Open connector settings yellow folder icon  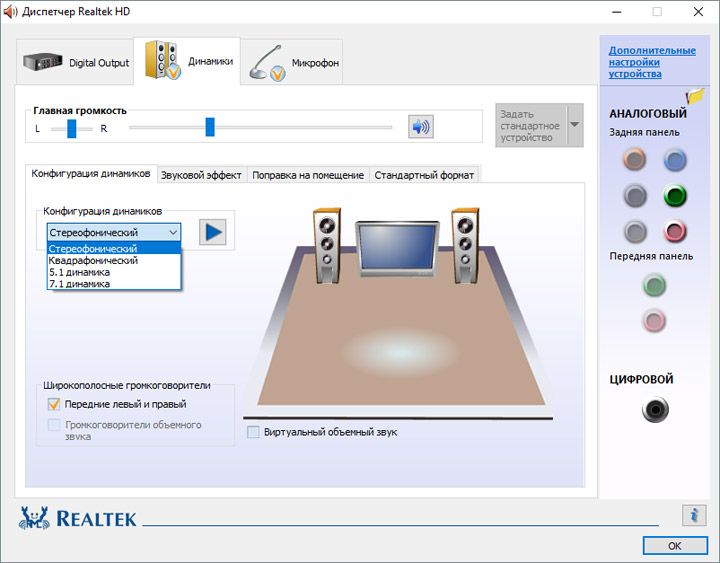tap(695, 96)
